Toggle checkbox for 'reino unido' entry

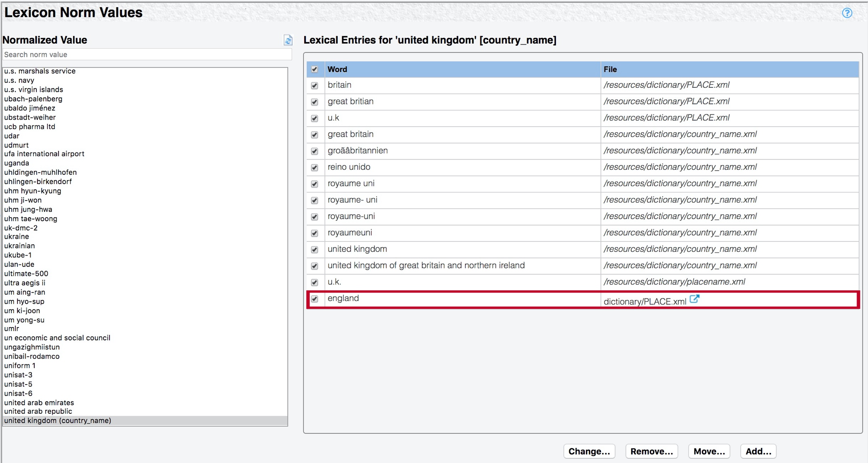pos(314,168)
